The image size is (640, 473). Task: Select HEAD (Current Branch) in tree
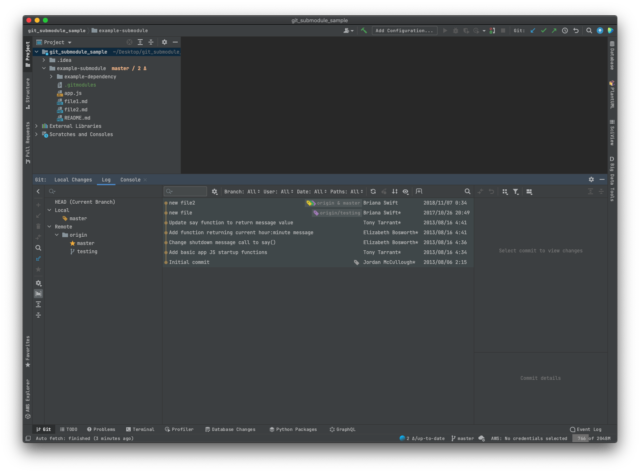click(85, 202)
